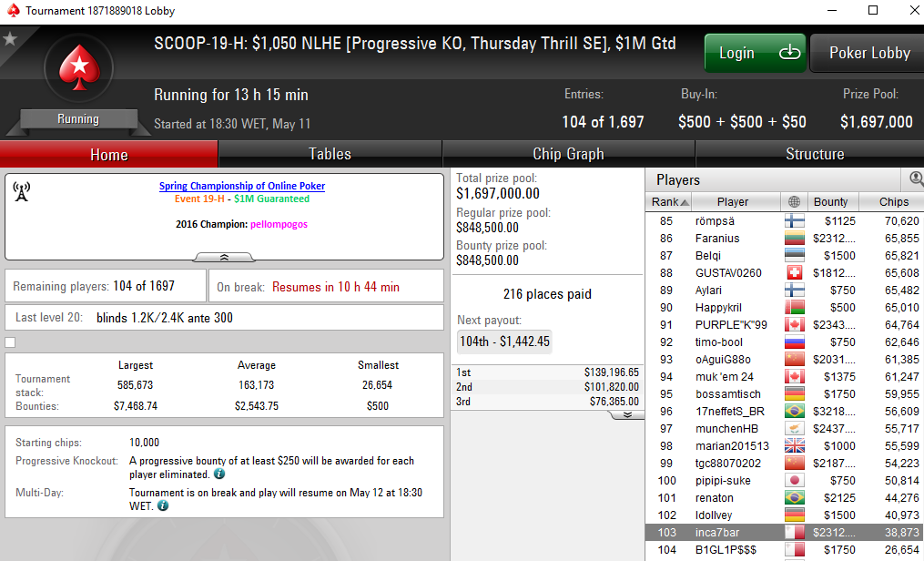This screenshot has height=561, width=924.
Task: Open the Chip Graph tab
Action: tap(568, 155)
